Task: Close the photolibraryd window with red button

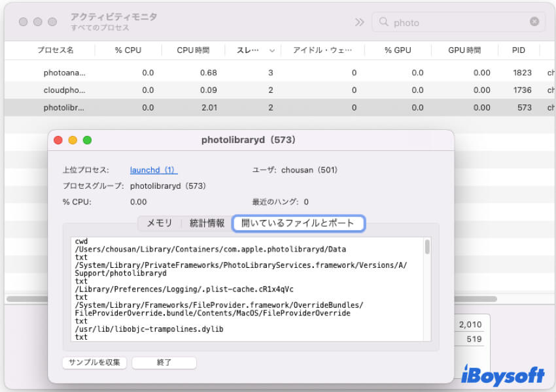Action: click(58, 140)
